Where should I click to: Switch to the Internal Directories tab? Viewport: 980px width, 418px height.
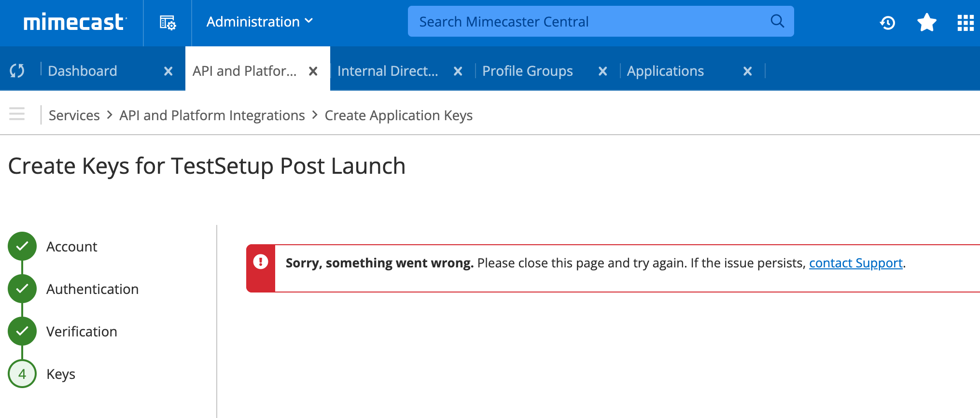tap(388, 71)
